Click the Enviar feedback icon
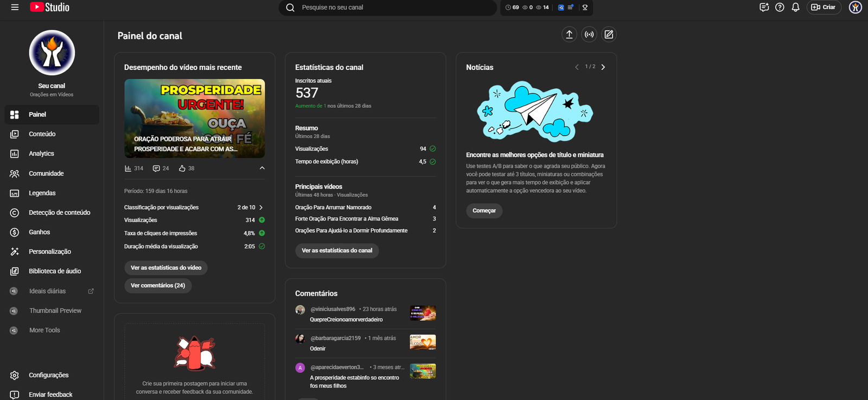 [x=15, y=395]
